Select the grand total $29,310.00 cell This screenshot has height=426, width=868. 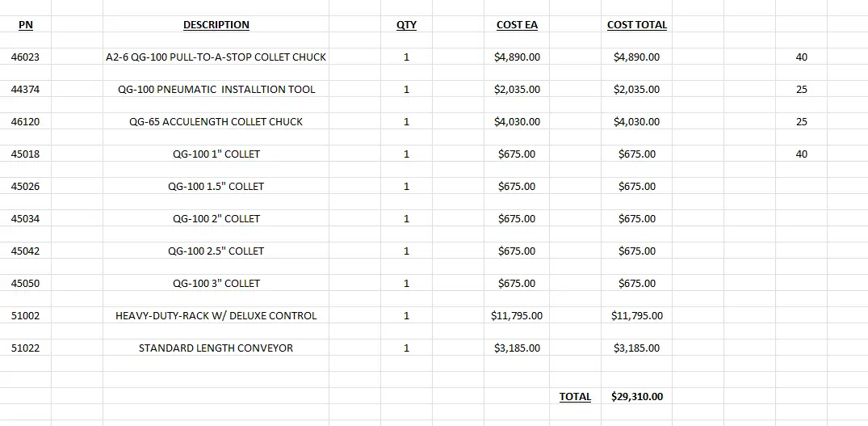tap(636, 397)
